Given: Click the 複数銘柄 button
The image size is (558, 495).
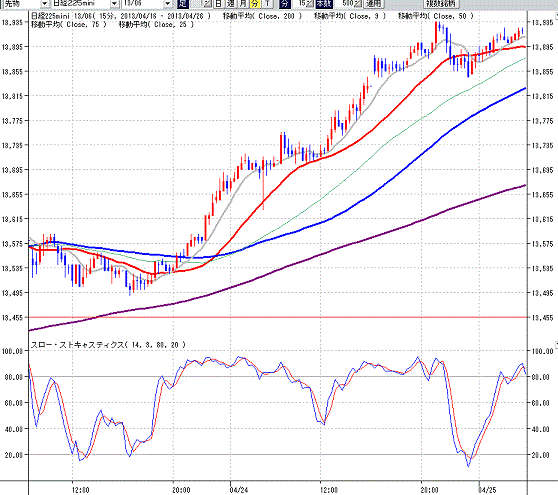Looking at the screenshot, I should click(441, 4).
